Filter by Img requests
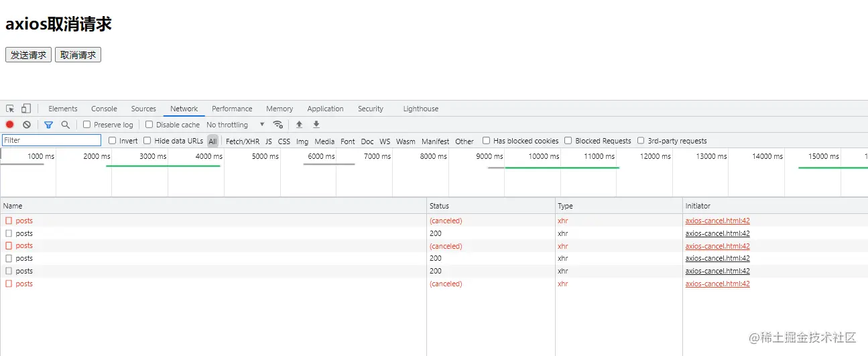868x356 pixels. (x=302, y=141)
